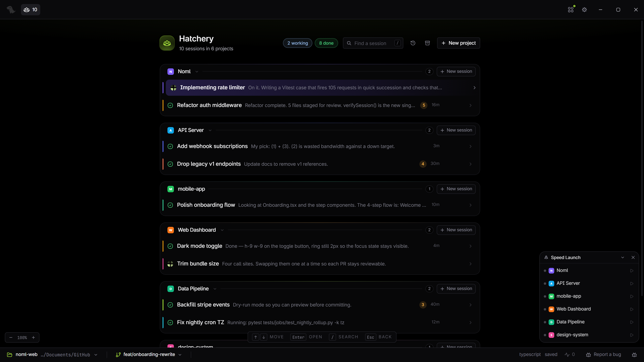Open the settings gear in title bar
644x362 pixels.
[584, 9]
